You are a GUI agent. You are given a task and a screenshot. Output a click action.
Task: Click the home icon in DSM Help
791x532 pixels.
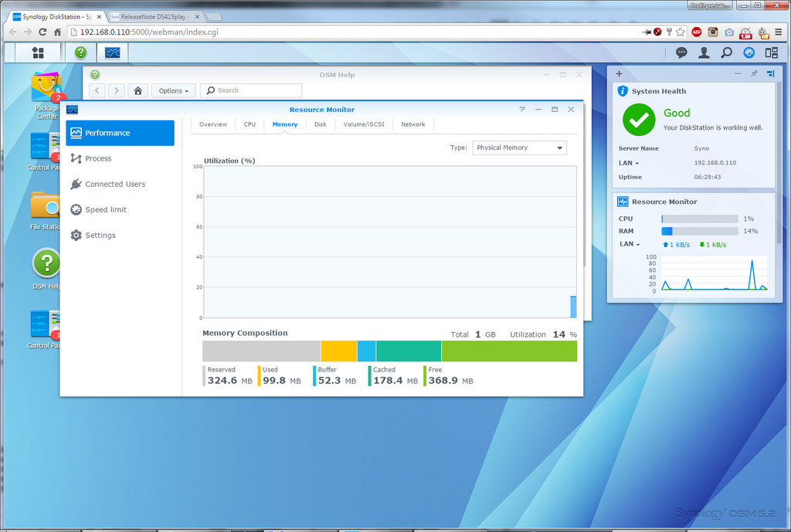point(137,91)
